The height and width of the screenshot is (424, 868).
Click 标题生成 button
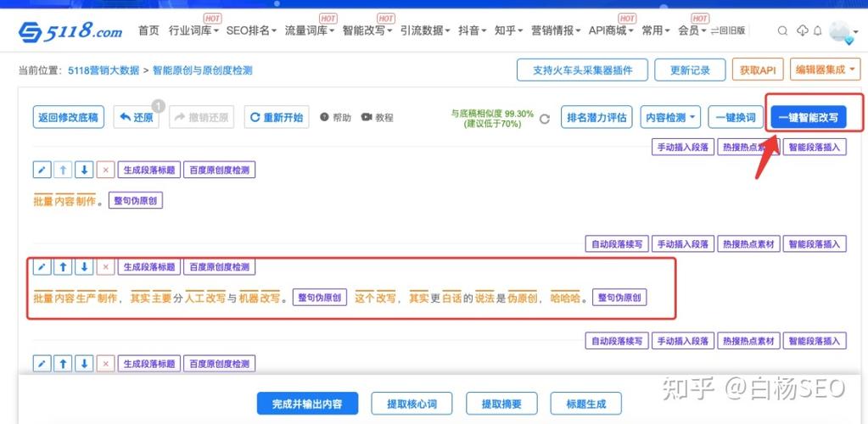pos(585,404)
